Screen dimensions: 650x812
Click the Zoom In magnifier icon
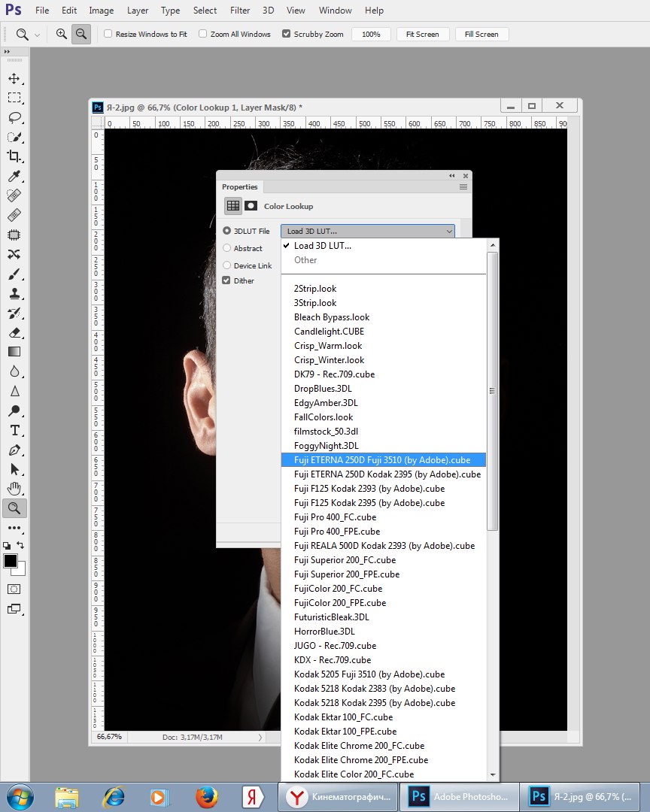[x=62, y=34]
